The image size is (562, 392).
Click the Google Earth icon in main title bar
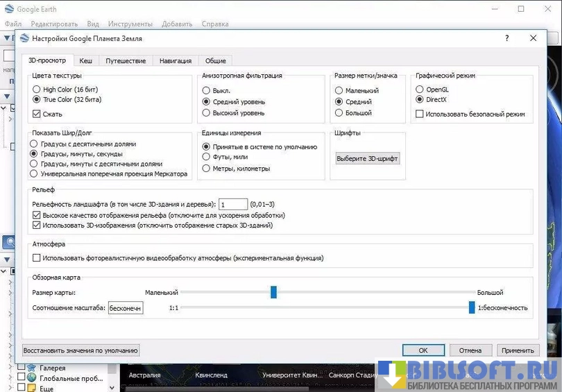8,9
